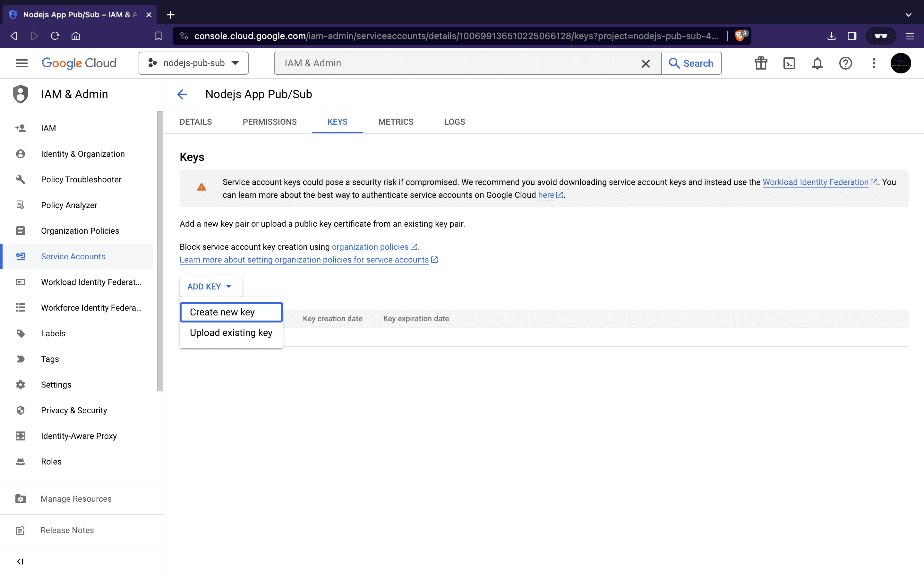Click the Manage Resources menu item

76,498
